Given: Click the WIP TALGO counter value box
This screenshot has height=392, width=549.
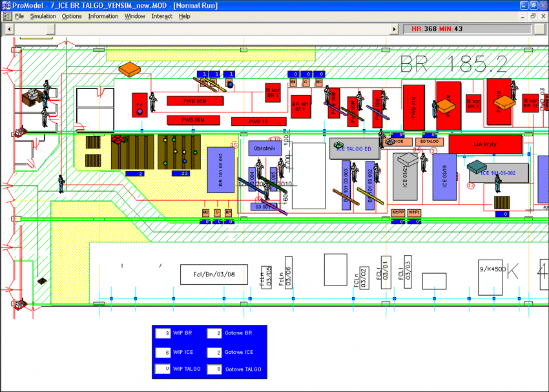Looking at the screenshot, I should tap(163, 369).
